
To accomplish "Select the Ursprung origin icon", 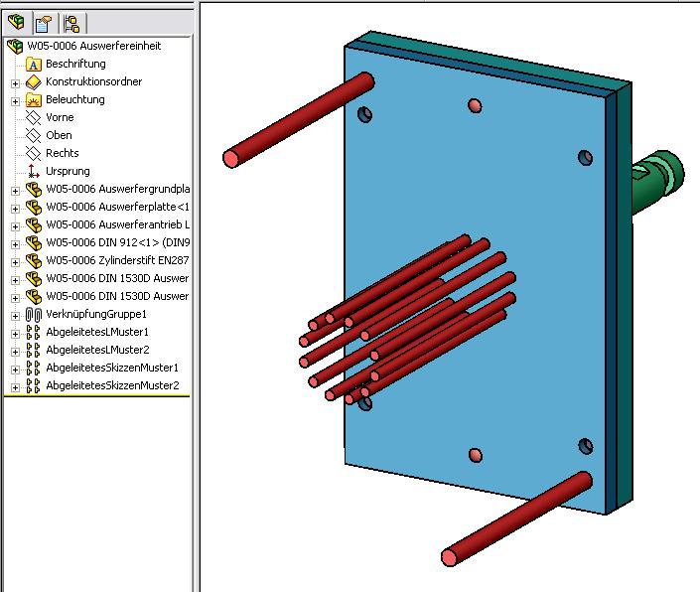I will 34,172.
